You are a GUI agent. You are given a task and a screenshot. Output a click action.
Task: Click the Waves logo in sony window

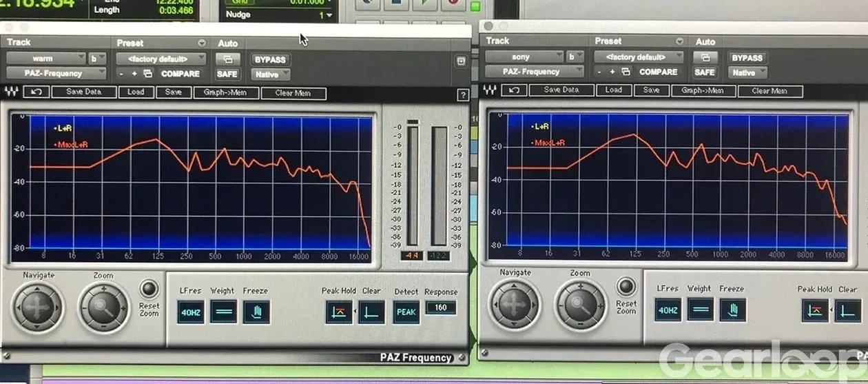(x=490, y=90)
